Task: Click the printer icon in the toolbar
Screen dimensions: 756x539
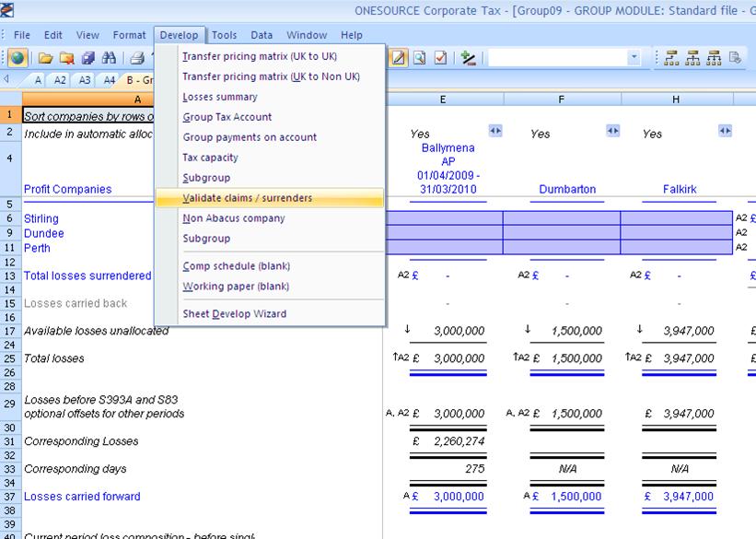Action: (136, 58)
